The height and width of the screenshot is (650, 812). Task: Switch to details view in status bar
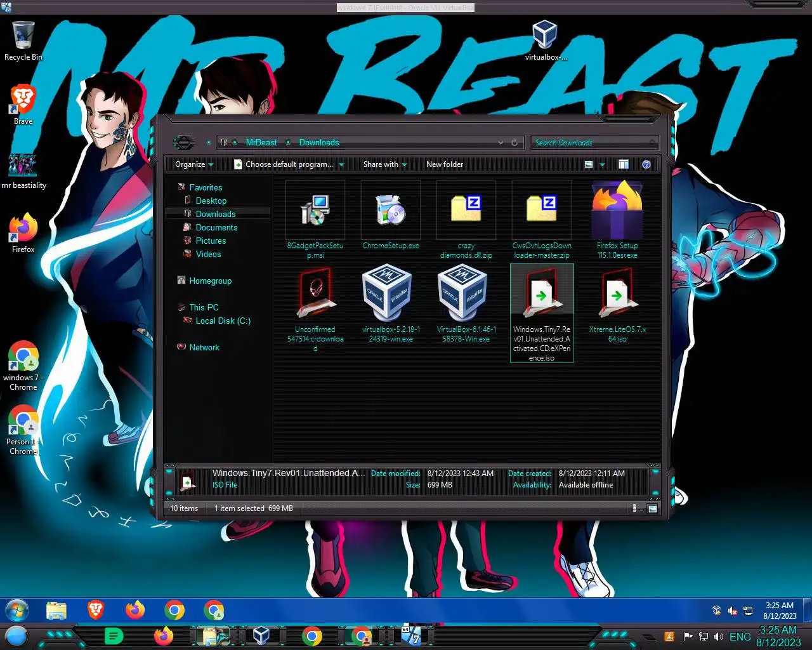pyautogui.click(x=635, y=508)
